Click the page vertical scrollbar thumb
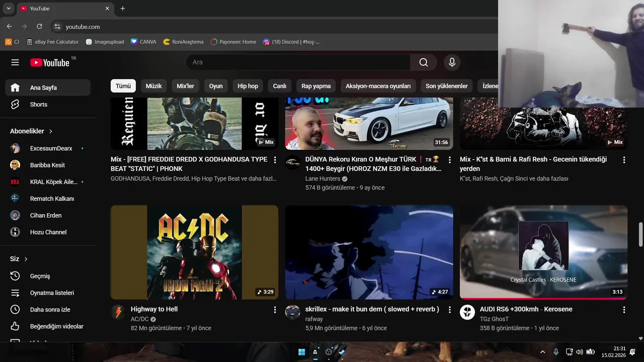Image resolution: width=644 pixels, height=362 pixels. pyautogui.click(x=640, y=234)
